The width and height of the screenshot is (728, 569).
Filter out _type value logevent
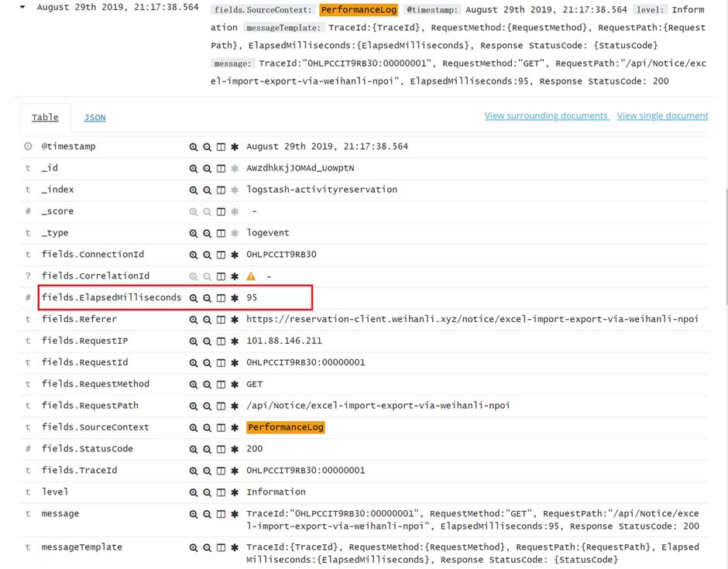click(x=207, y=233)
